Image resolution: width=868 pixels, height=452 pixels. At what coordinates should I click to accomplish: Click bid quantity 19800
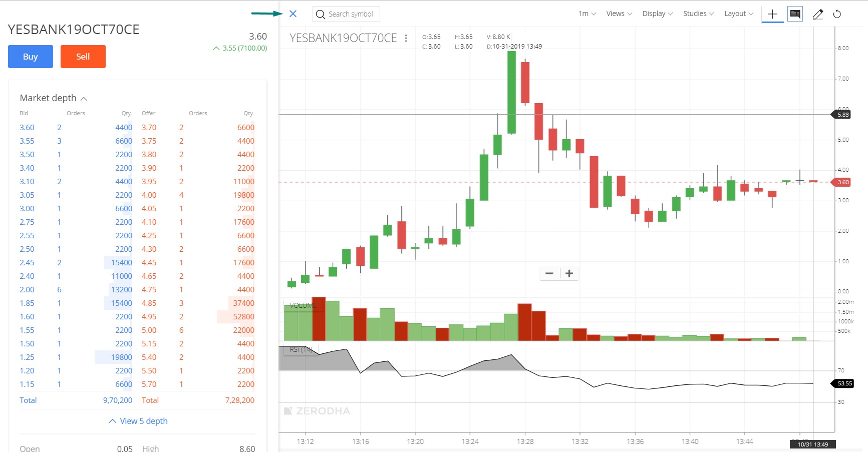[x=122, y=357]
